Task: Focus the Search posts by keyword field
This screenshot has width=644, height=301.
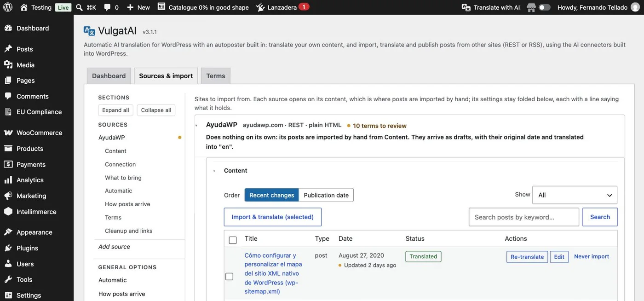Action: 524,217
